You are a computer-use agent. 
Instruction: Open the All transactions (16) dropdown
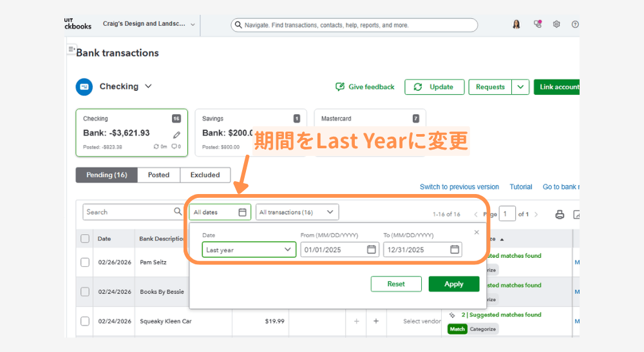(297, 211)
